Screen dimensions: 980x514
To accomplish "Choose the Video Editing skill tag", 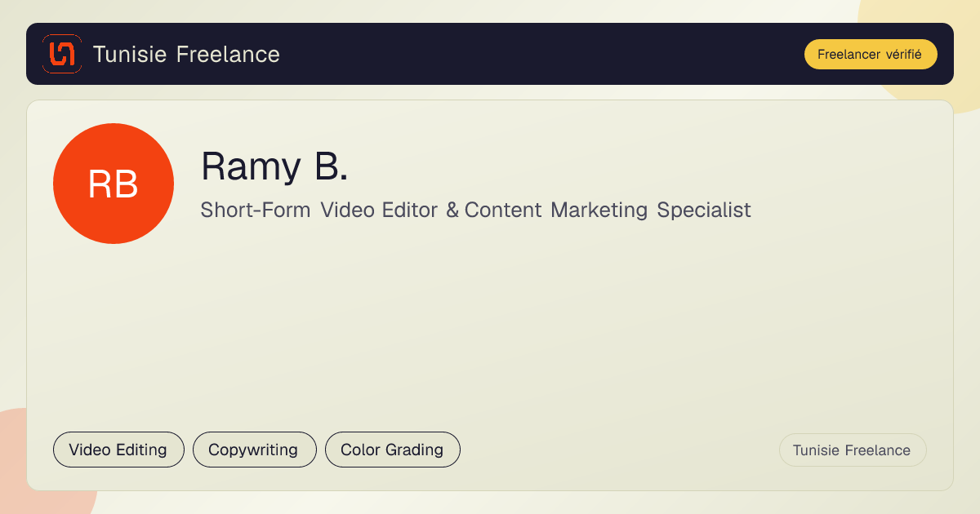I will click(118, 450).
